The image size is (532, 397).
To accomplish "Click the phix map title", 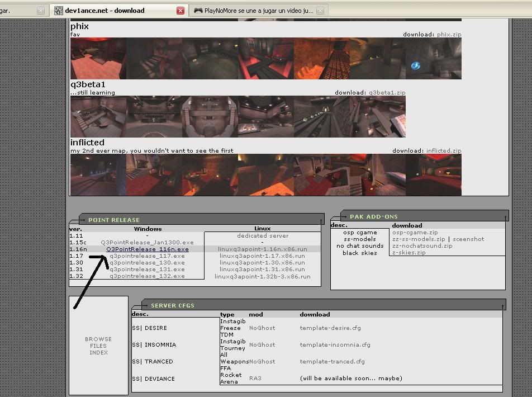I will pos(79,26).
